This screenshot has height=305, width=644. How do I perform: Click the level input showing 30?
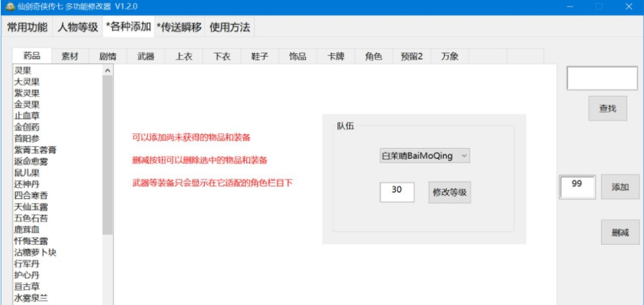[x=396, y=193]
